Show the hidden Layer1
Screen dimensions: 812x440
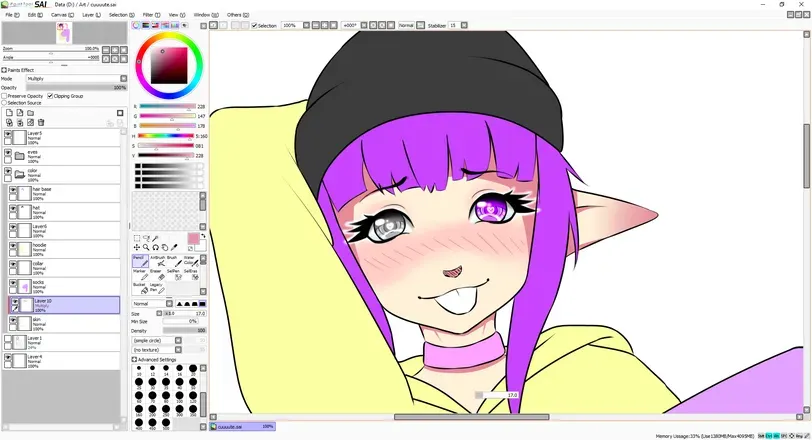coord(8,339)
